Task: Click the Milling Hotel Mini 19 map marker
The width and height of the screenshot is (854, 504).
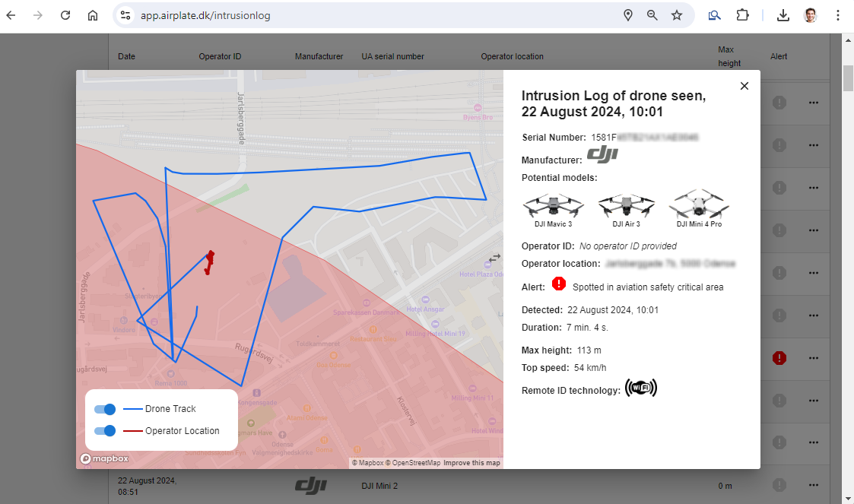Action: (x=435, y=325)
